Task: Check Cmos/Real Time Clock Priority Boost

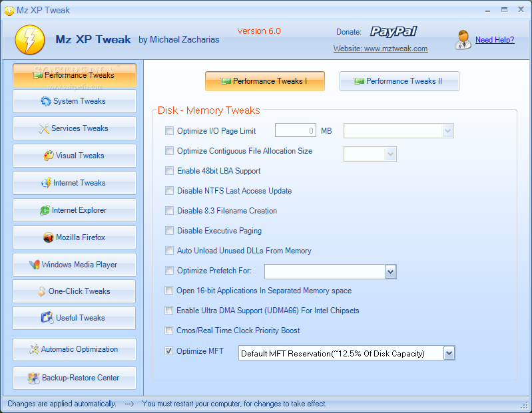Action: pos(168,331)
